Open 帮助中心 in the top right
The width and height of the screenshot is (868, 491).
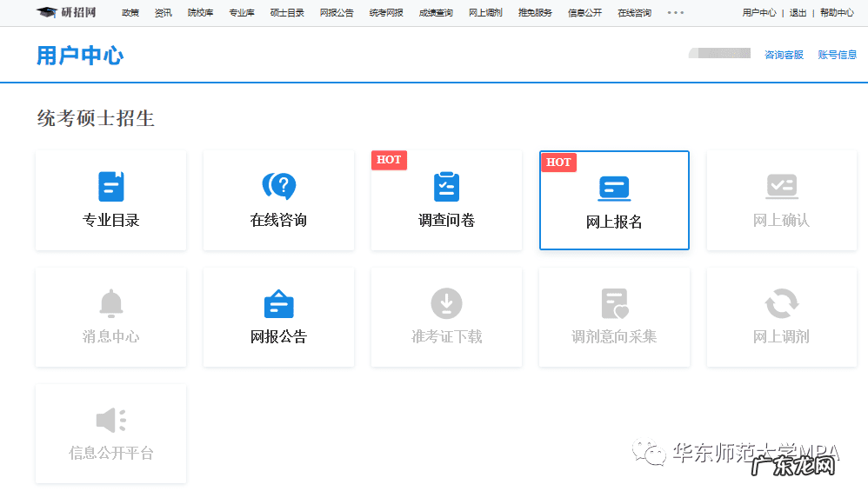[837, 13]
